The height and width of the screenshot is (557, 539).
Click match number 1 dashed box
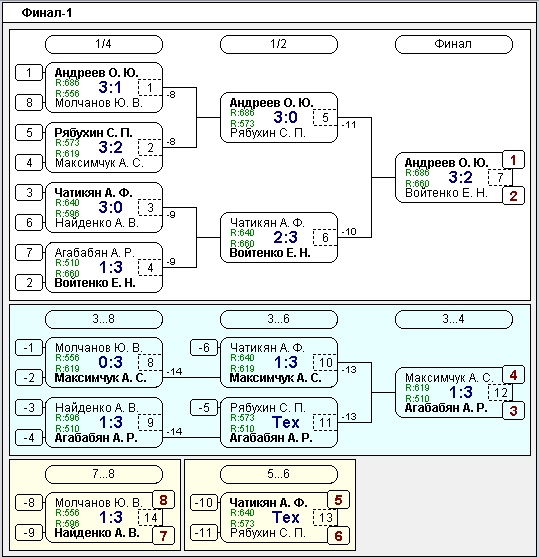150,87
